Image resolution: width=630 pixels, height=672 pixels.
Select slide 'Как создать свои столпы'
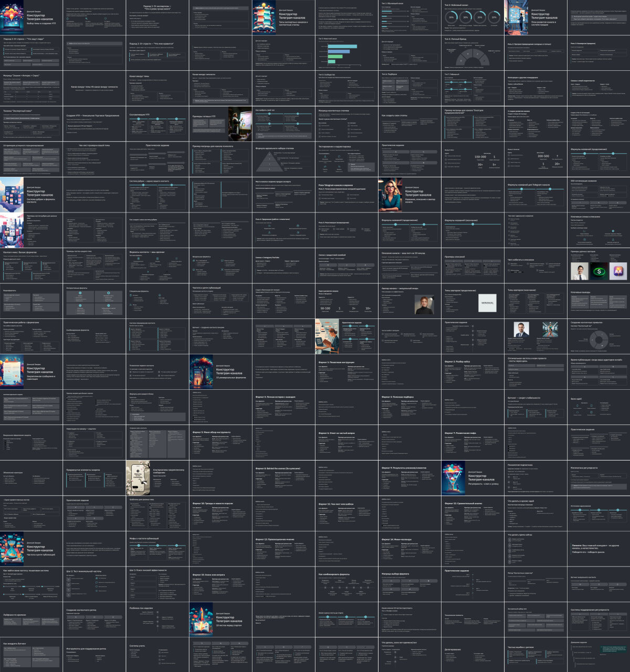(x=409, y=124)
